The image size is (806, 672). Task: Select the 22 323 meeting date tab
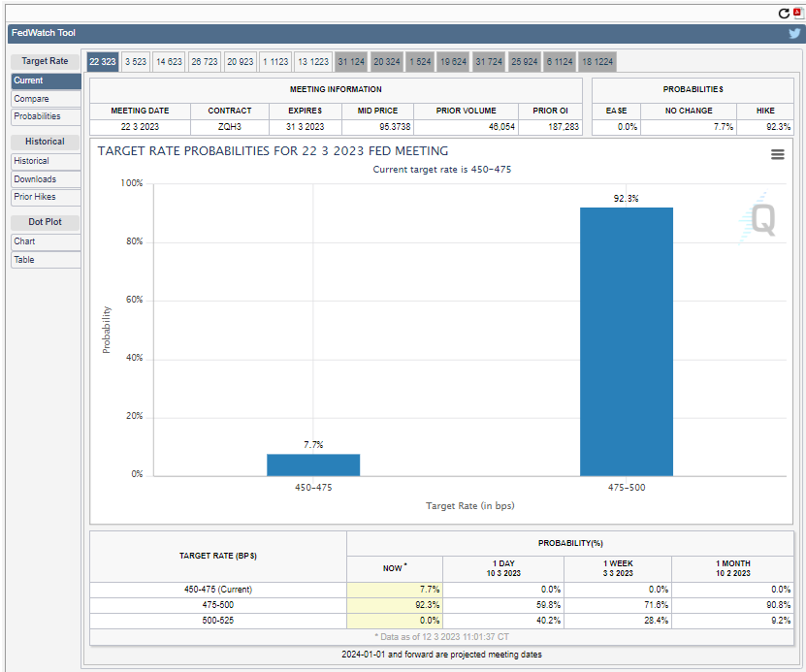click(103, 62)
